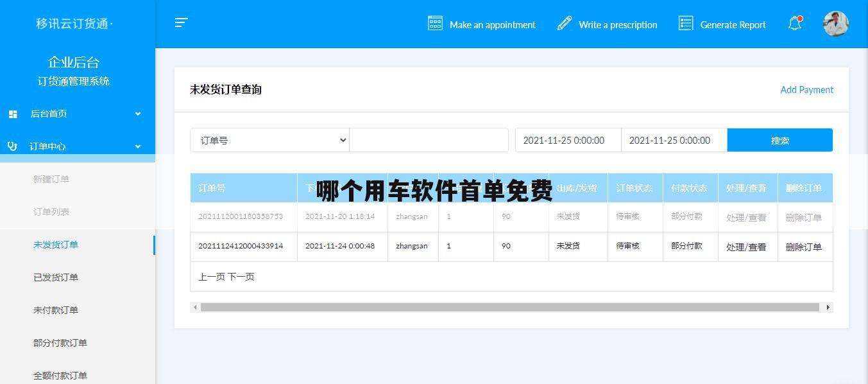Go to 订单列表 in the sidebar
The image size is (868, 384).
(x=51, y=212)
